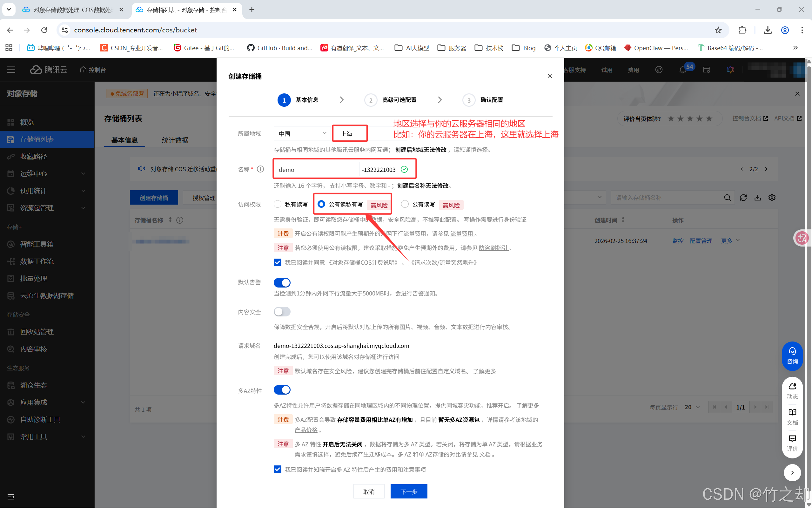Open the new tab plus button
Viewport: 812px width, 508px height.
[x=252, y=10]
